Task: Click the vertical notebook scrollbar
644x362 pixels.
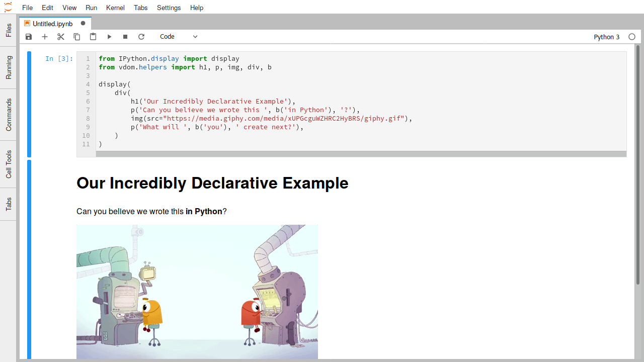Action: 638,165
